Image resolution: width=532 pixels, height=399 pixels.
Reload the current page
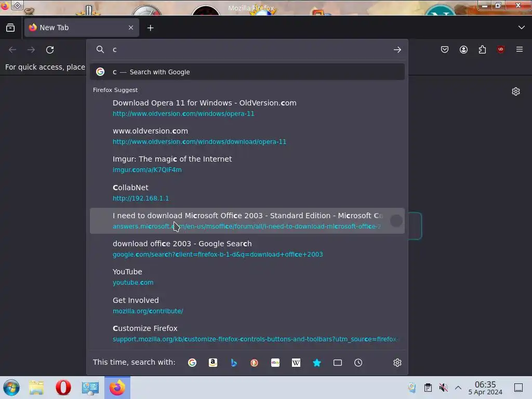(50, 50)
